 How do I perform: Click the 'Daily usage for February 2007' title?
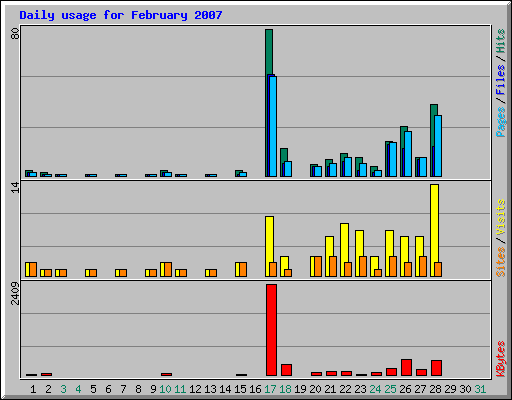coord(121,15)
